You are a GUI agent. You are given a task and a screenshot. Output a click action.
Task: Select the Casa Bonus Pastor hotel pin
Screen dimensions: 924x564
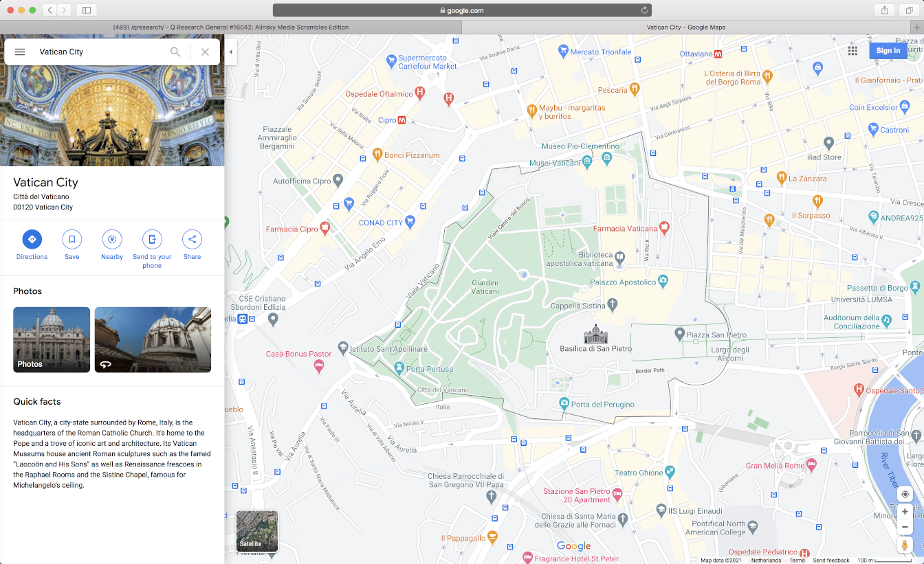(x=319, y=366)
